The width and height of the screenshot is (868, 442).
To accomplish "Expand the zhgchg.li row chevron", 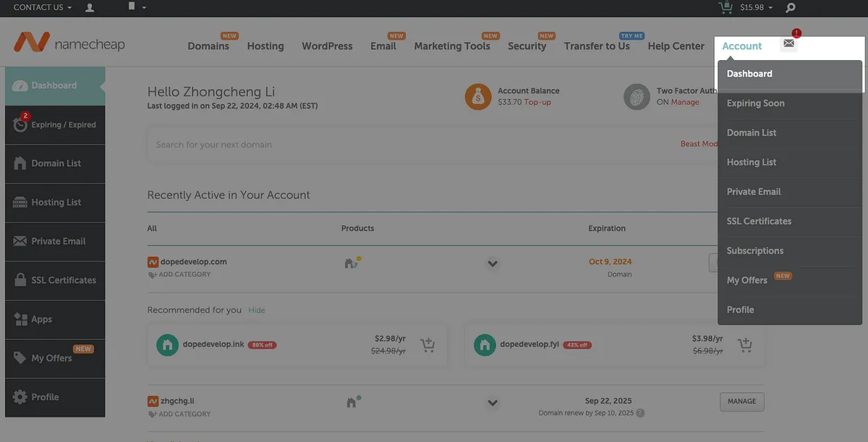I will 493,403.
